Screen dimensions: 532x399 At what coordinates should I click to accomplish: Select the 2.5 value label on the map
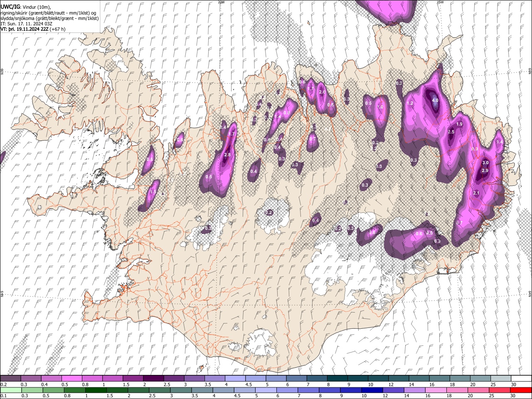pyautogui.click(x=451, y=132)
